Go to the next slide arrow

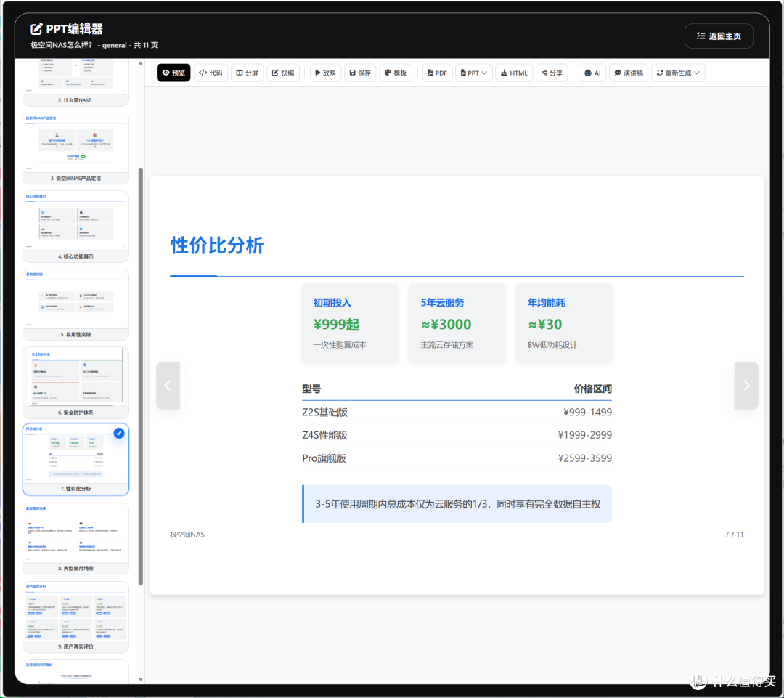coord(746,385)
